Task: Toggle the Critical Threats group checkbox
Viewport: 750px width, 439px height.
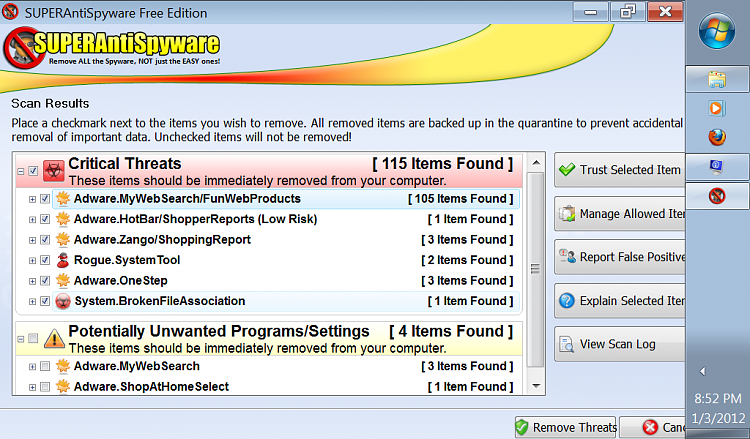Action: (x=33, y=171)
